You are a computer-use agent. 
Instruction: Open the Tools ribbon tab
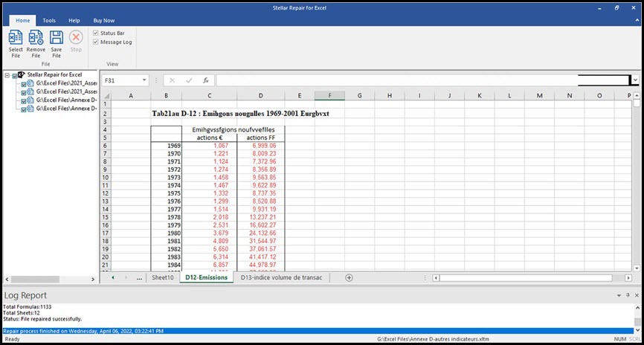point(49,21)
